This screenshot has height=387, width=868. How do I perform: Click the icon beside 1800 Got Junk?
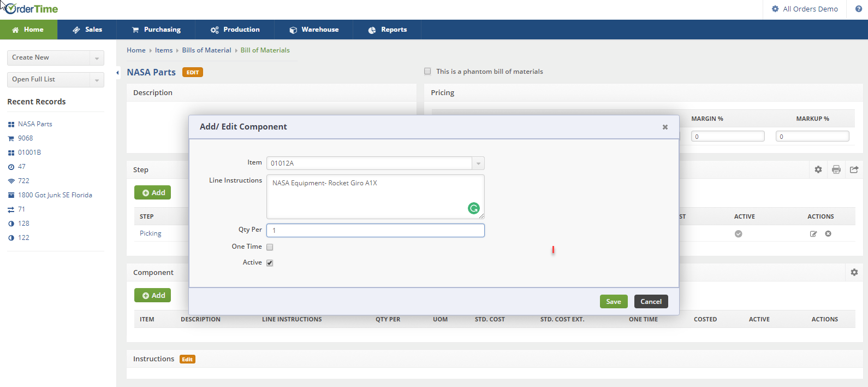11,196
